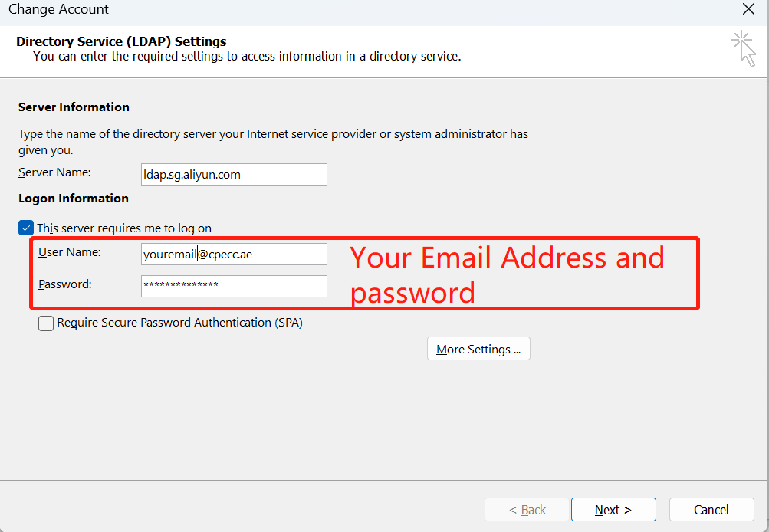Click the 'User Name:' label
769x532 pixels.
coord(70,252)
